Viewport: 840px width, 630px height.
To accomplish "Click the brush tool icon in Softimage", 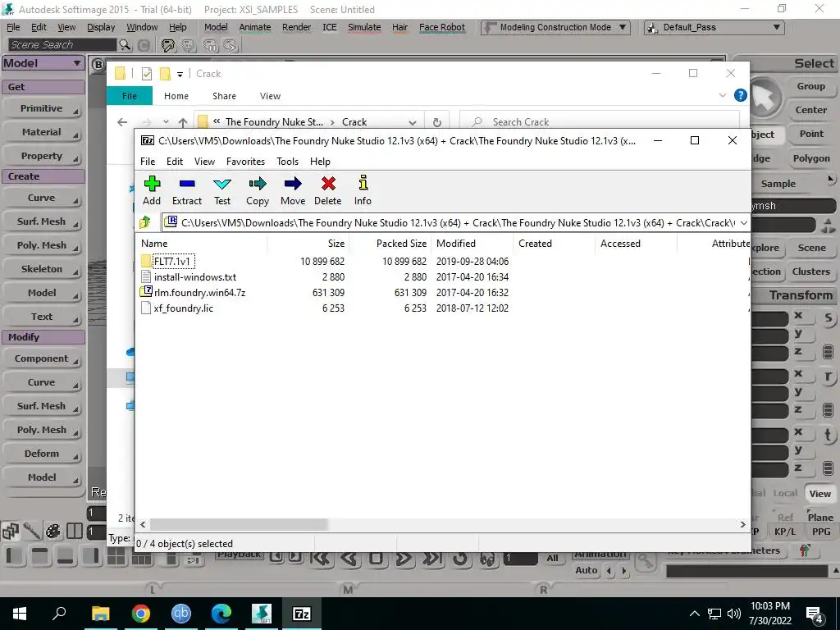I will pyautogui.click(x=31, y=531).
